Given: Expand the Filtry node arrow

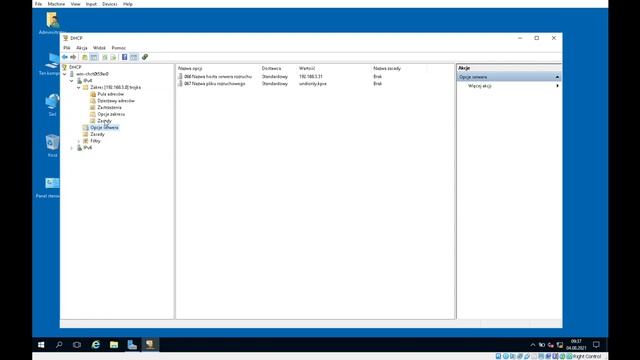Looking at the screenshot, I should click(x=79, y=141).
